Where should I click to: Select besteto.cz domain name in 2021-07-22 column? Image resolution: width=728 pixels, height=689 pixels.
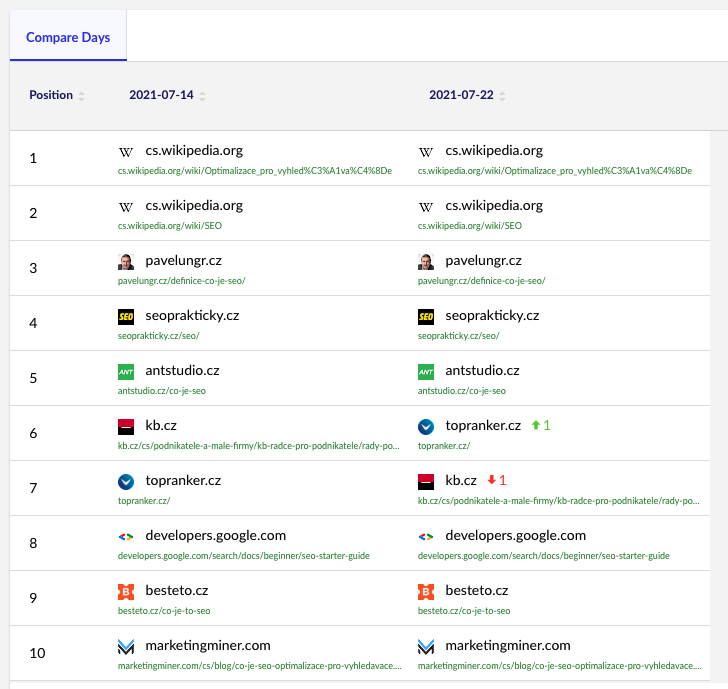[477, 591]
